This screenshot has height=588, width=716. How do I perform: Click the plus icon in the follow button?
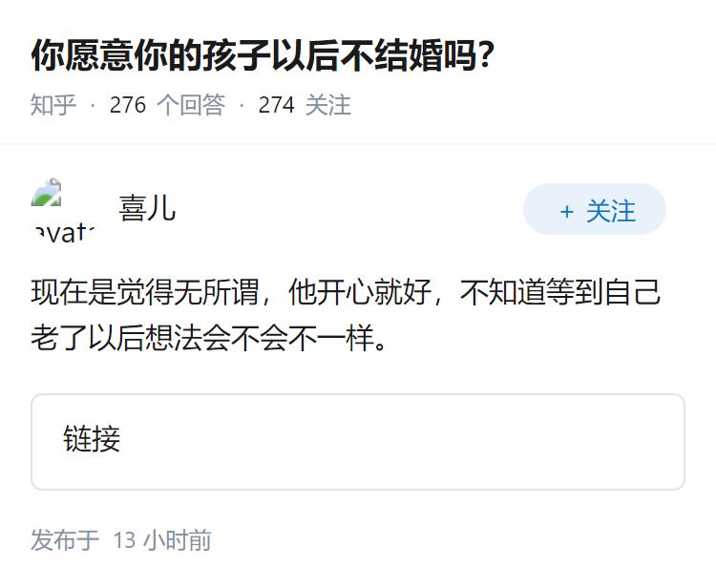point(566,211)
